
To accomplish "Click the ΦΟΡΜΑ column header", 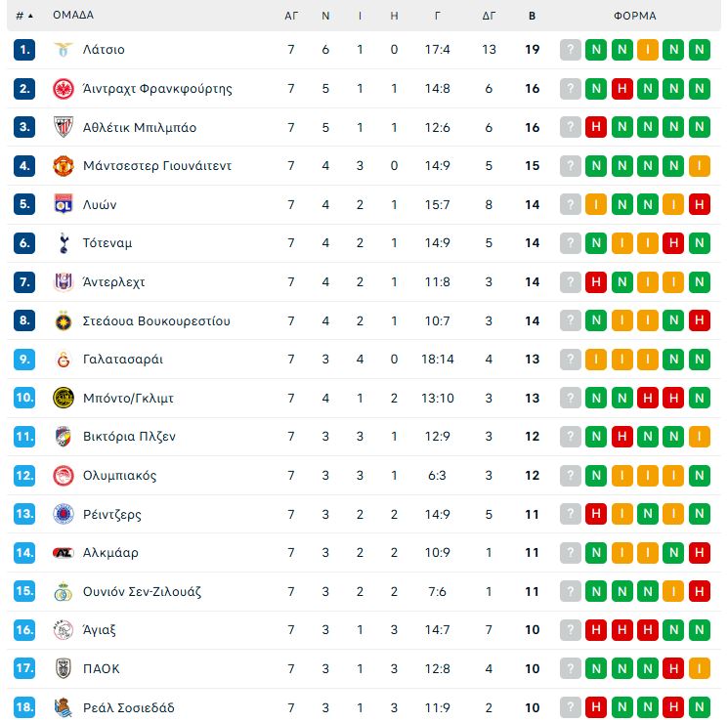I will pyautogui.click(x=634, y=16).
